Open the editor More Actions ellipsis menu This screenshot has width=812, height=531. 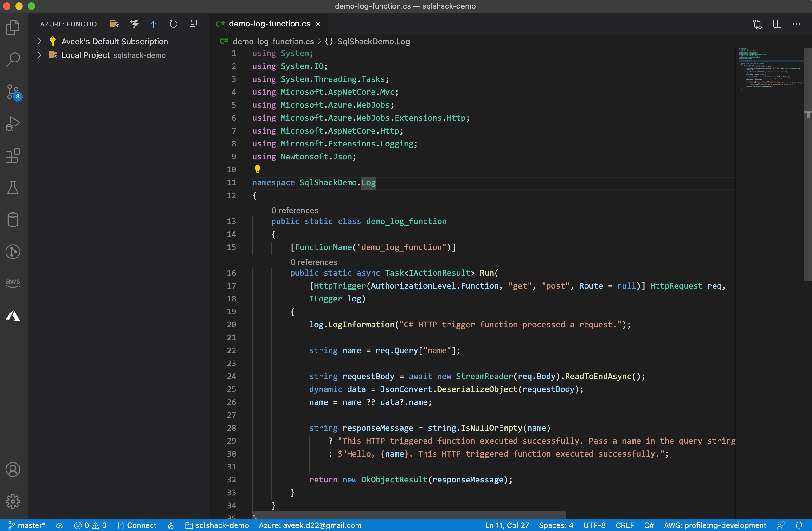point(796,24)
